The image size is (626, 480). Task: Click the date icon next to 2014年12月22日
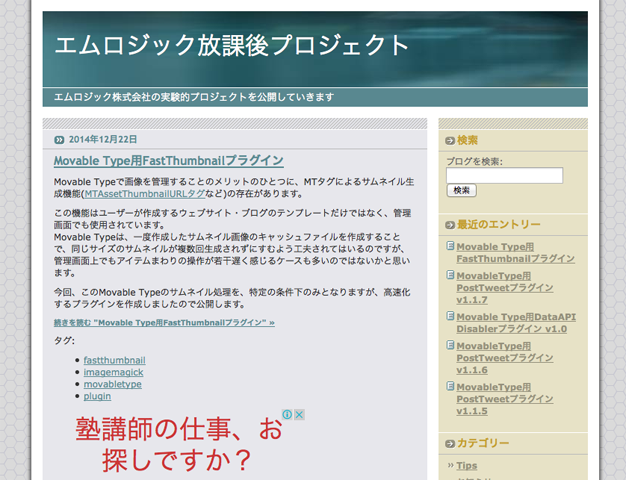(x=59, y=140)
